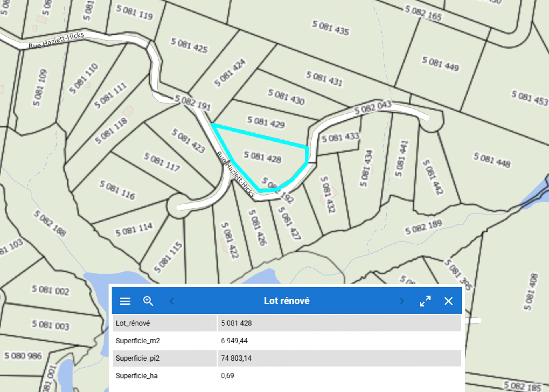Screen dimensions: 549x392
Task: Click the Lot rénové popup title
Action: coord(287,301)
